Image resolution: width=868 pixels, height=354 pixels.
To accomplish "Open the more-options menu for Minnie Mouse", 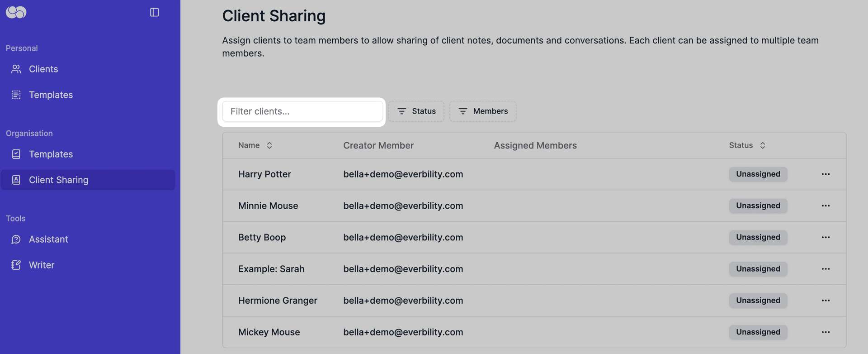I will coord(826,206).
